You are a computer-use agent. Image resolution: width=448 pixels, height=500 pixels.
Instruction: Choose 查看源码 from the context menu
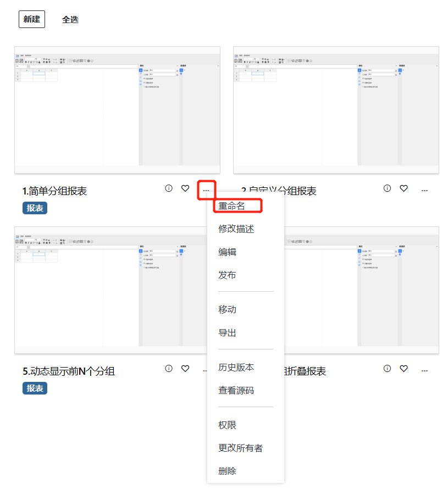pos(236,390)
